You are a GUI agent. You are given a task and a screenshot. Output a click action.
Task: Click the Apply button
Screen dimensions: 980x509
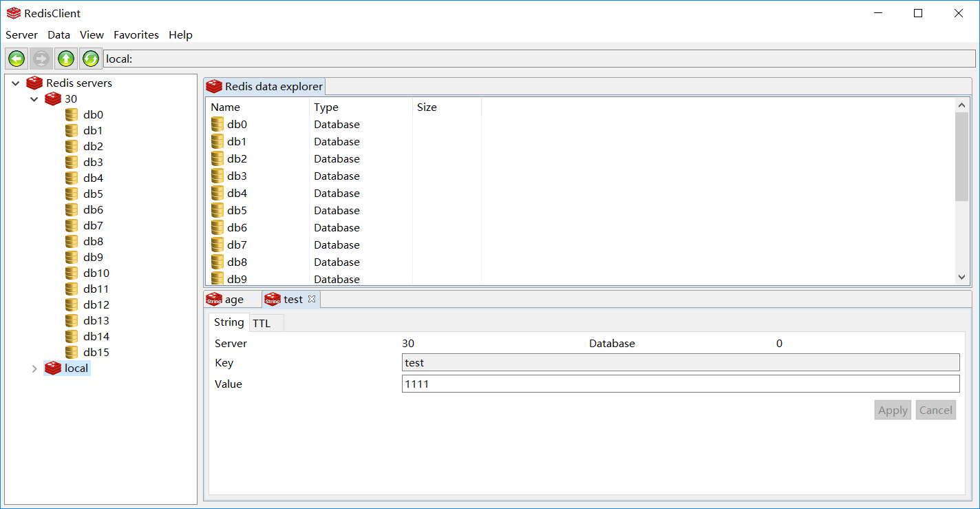click(893, 410)
